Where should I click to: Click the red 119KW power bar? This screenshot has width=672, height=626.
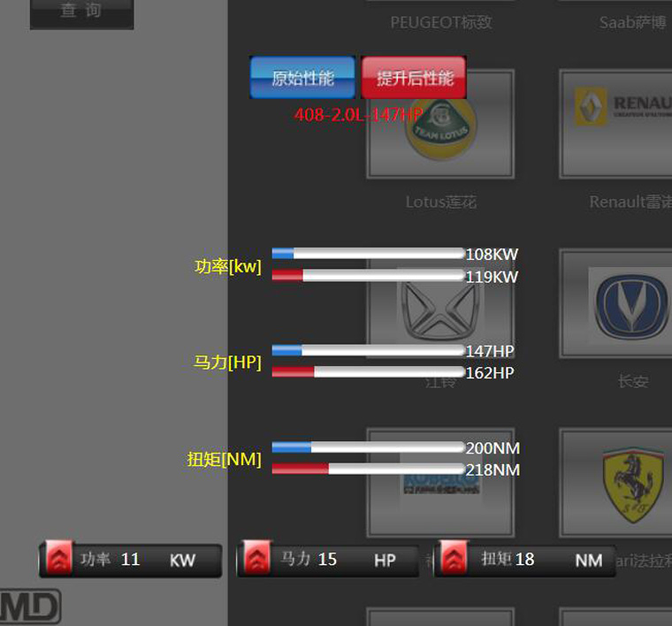click(369, 276)
